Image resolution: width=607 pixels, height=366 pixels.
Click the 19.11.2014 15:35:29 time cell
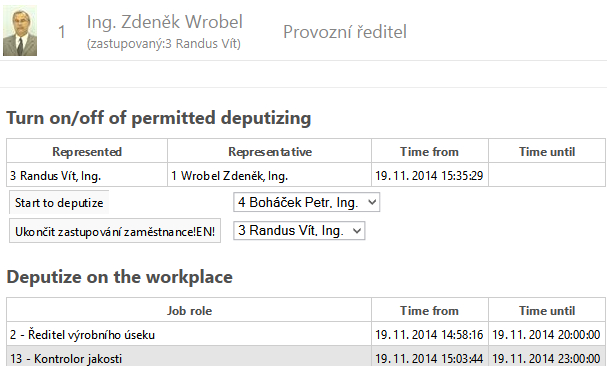[x=430, y=175]
